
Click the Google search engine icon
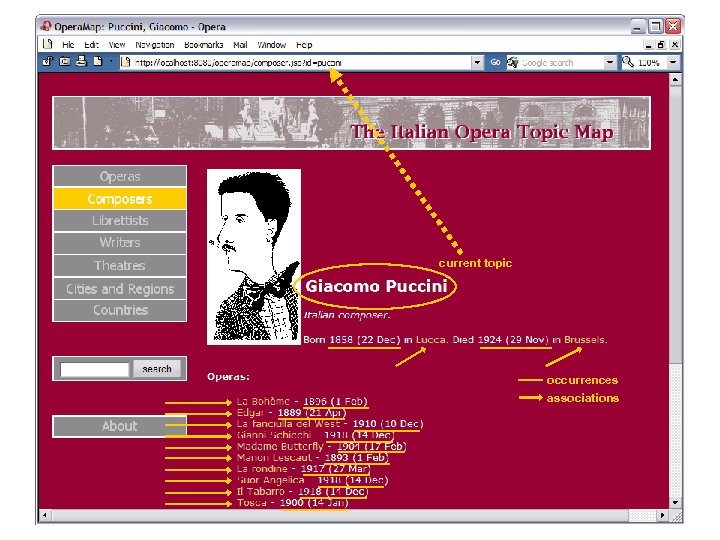tap(512, 62)
